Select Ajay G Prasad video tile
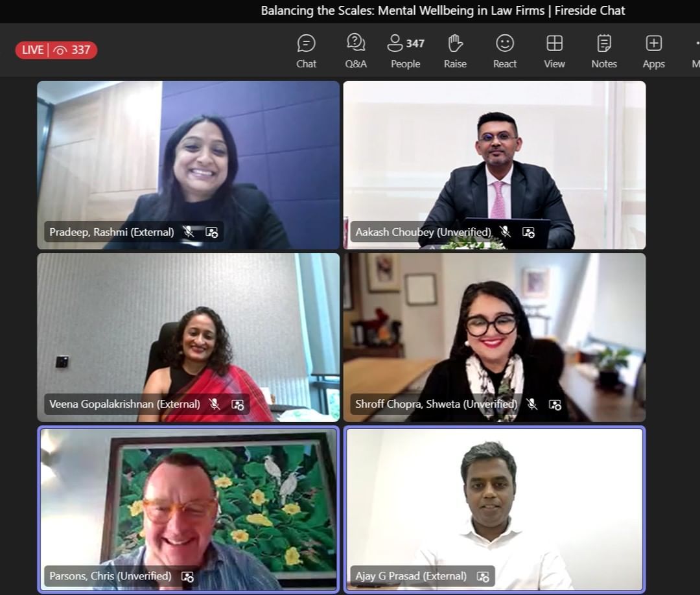Viewport: 700px width, 595px height. (x=494, y=509)
